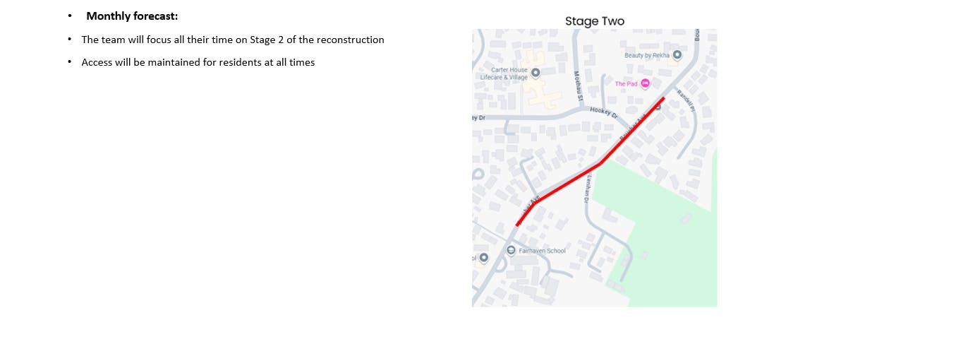Click the Carter House location pin icon
This screenshot has width=980, height=361.
tap(535, 72)
